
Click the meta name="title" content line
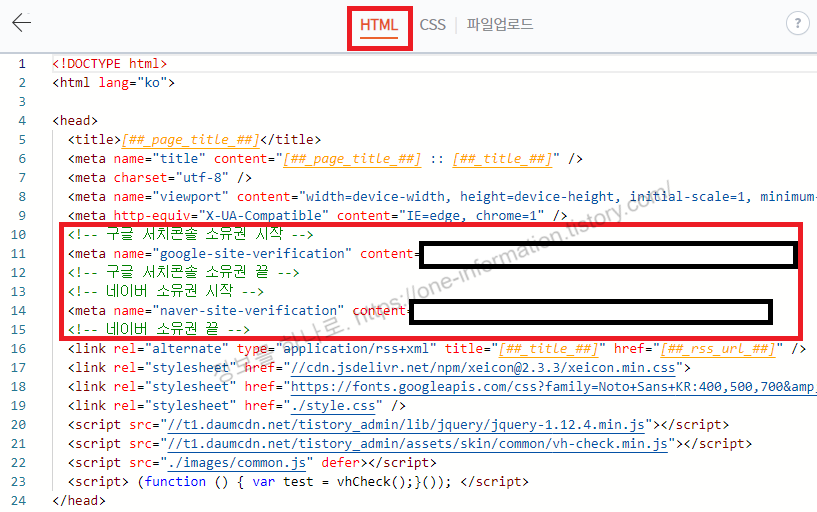click(x=325, y=159)
